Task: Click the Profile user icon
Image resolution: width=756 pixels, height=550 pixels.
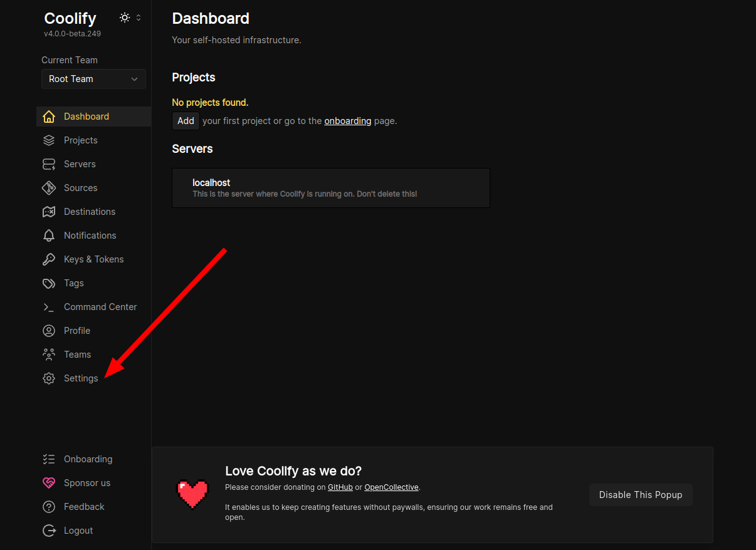Action: point(49,331)
